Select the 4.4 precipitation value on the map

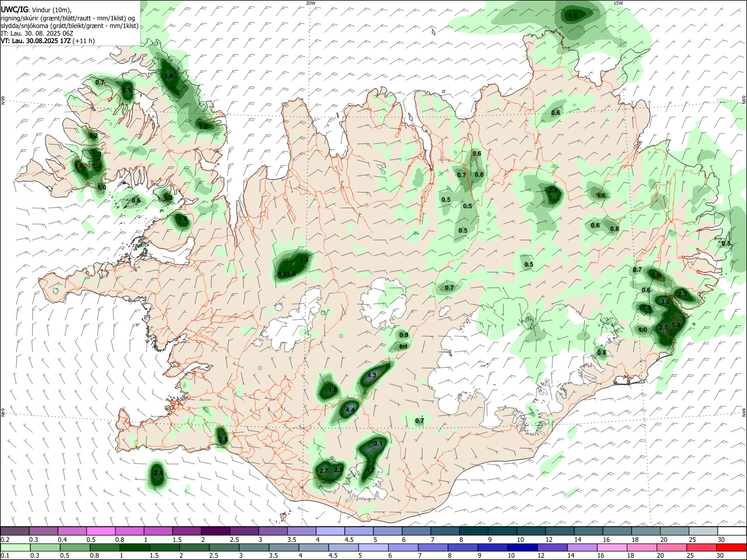click(x=350, y=410)
